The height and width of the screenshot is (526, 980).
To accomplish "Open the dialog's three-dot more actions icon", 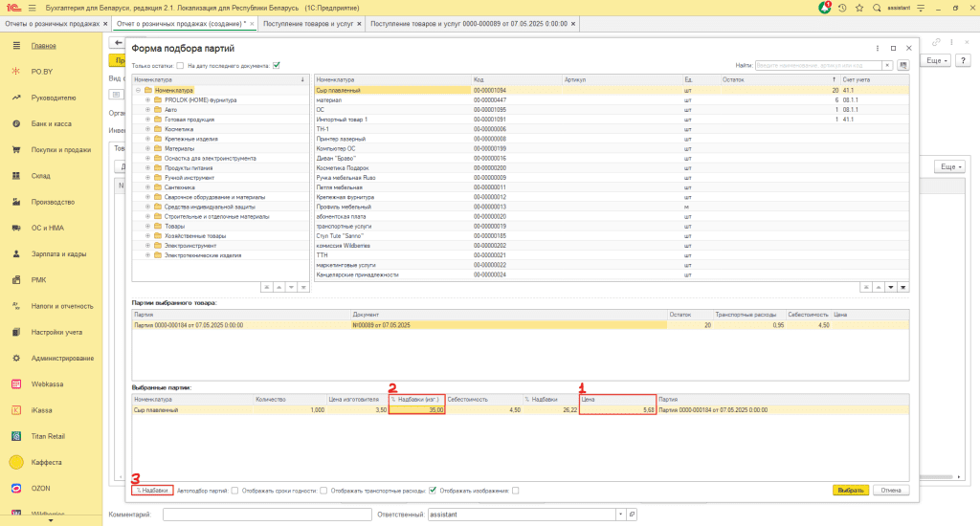I will pyautogui.click(x=878, y=48).
